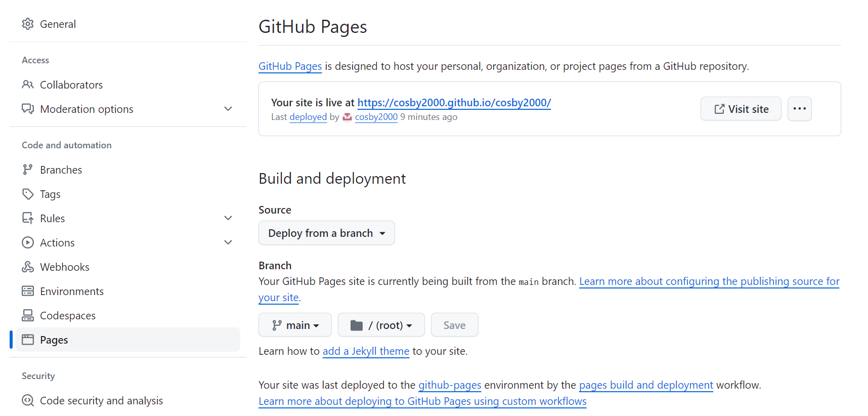The height and width of the screenshot is (416, 868).
Task: Click 'Learn more about configuring the publishing source' link
Action: click(x=709, y=281)
